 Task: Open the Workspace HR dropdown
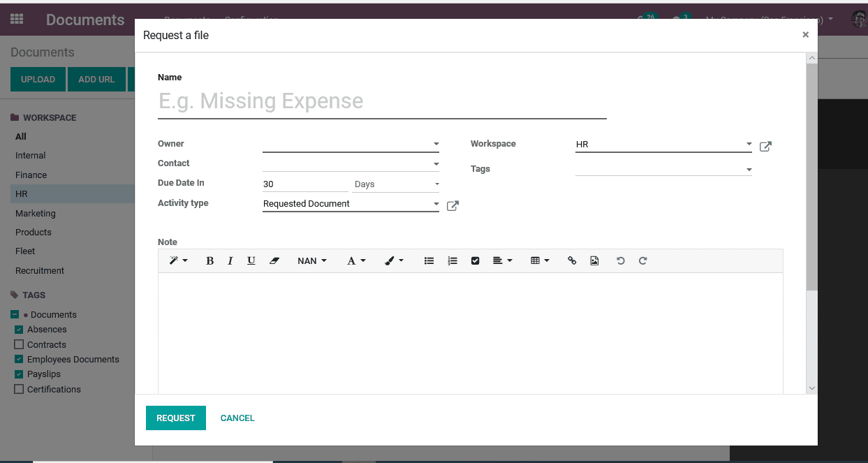663,145
